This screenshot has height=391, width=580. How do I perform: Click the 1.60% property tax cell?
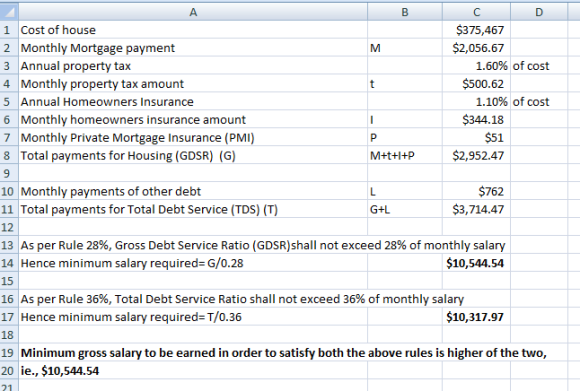click(476, 65)
